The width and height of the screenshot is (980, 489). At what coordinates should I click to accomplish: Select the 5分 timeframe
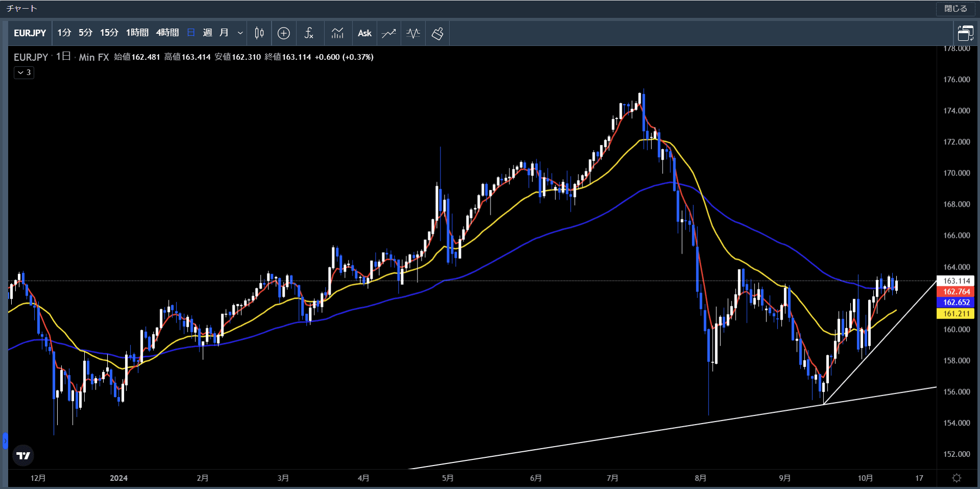point(85,33)
